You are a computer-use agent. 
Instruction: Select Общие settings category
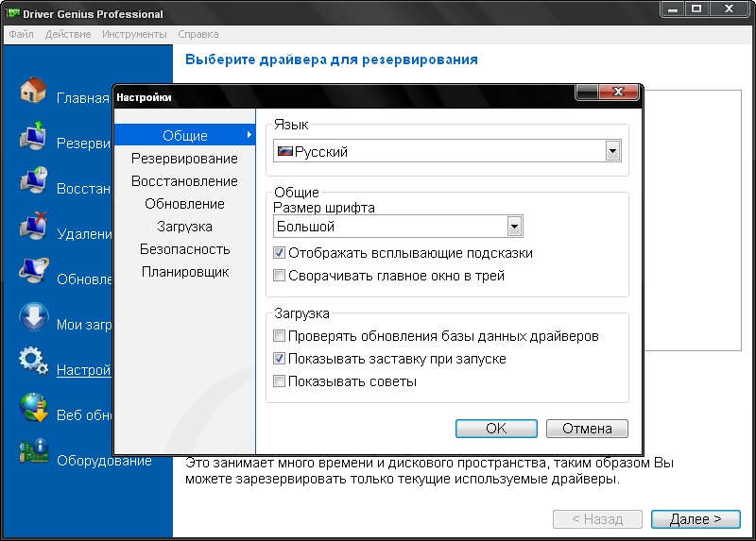coord(184,135)
